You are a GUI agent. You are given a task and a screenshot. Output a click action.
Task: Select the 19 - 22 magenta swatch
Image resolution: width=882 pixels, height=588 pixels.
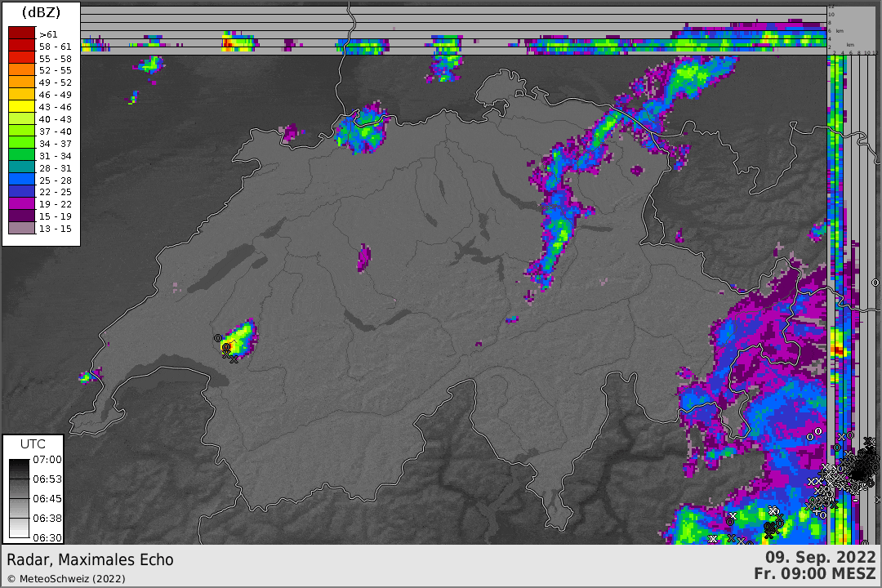coord(21,204)
